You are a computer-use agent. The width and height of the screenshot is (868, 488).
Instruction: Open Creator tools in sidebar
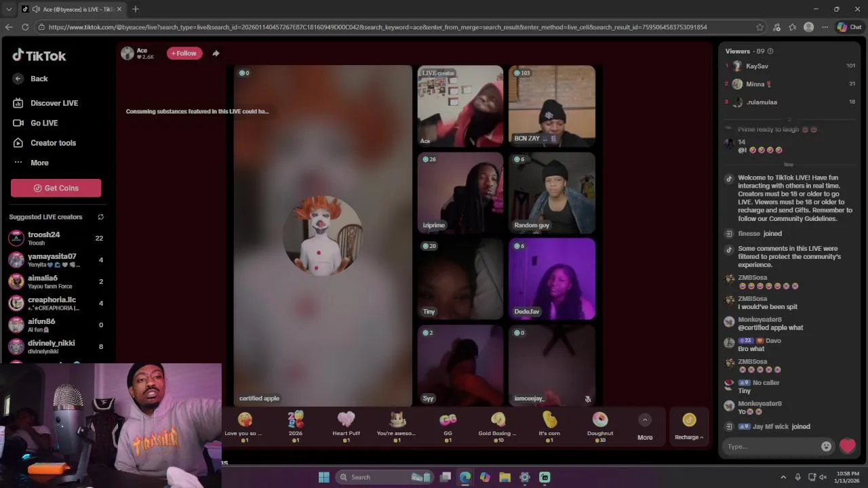[x=44, y=143]
